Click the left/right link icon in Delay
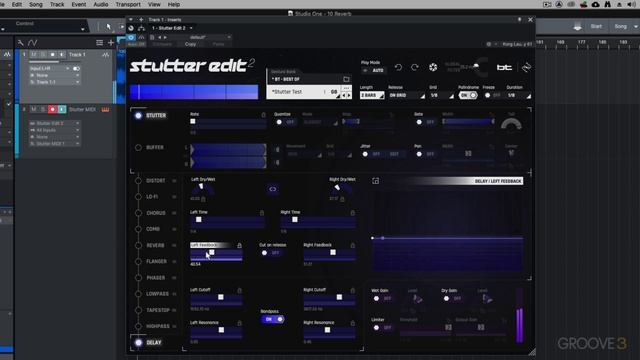 (x=273, y=189)
